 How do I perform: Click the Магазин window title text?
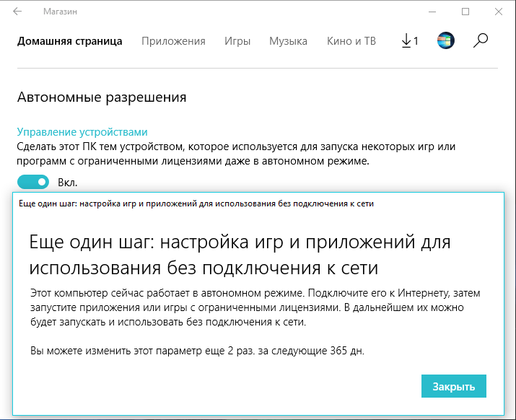pyautogui.click(x=60, y=12)
